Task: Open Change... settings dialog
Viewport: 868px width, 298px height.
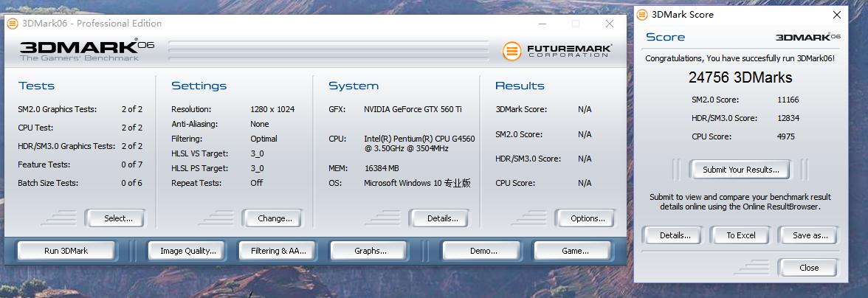Action: [275, 218]
